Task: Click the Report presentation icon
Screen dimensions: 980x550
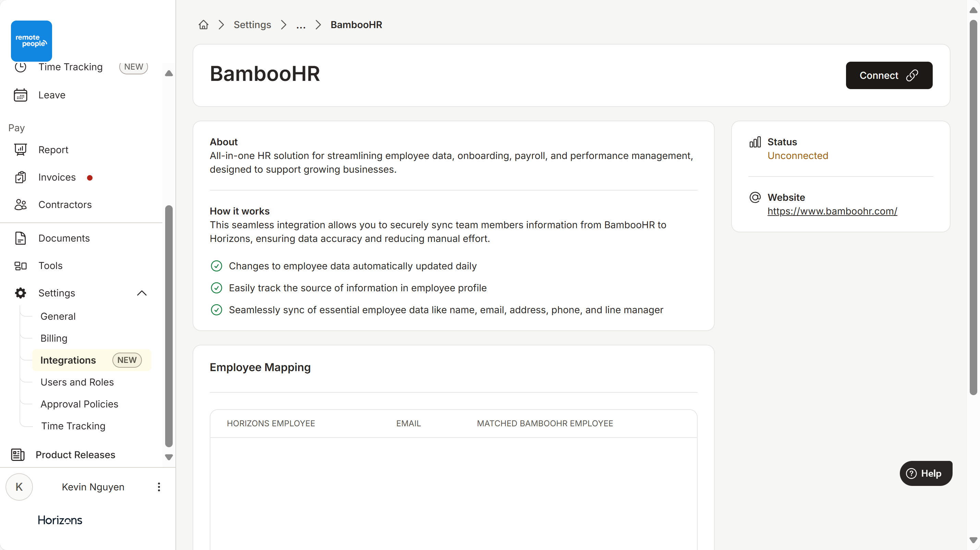Action: 21,150
